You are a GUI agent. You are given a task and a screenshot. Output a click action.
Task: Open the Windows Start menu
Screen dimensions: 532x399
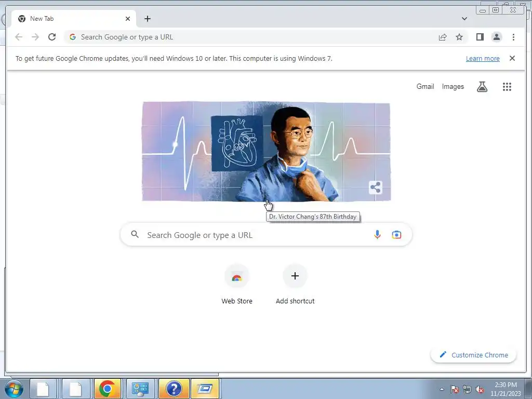pyautogui.click(x=14, y=389)
